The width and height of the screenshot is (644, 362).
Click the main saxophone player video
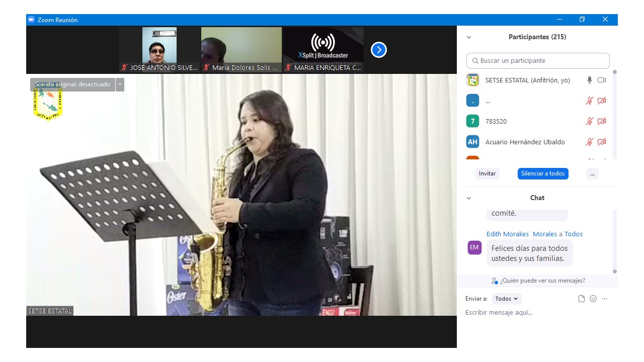[x=242, y=195]
